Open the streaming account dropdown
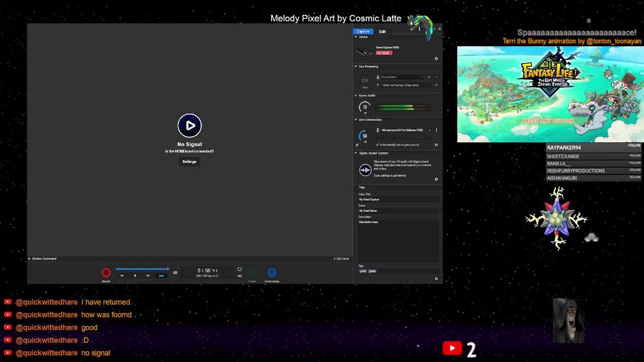 point(403,77)
